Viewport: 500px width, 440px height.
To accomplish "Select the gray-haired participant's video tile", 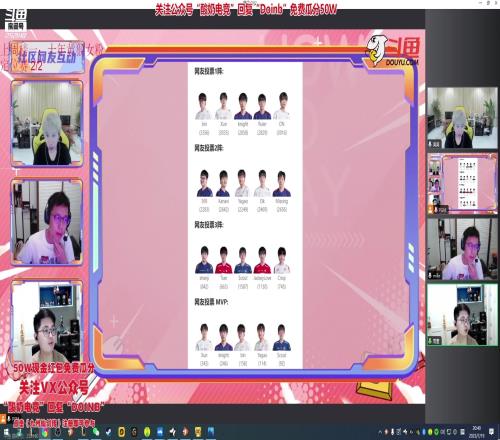I will (462, 118).
